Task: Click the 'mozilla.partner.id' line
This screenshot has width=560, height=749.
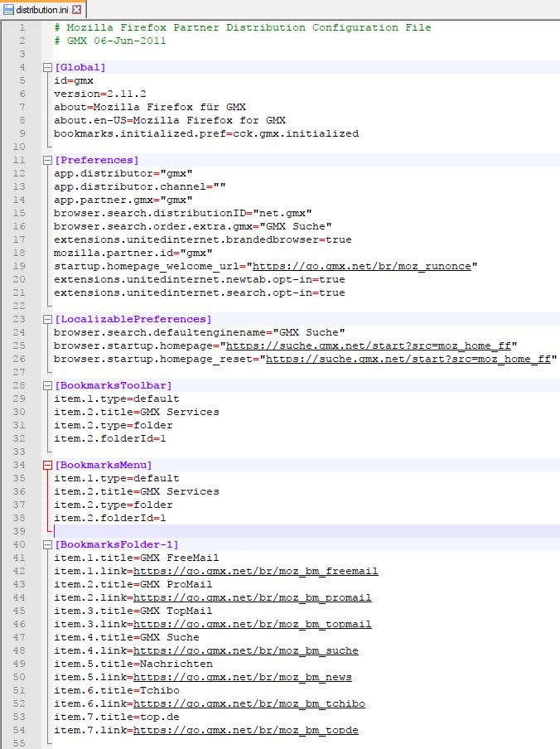Action: point(133,253)
